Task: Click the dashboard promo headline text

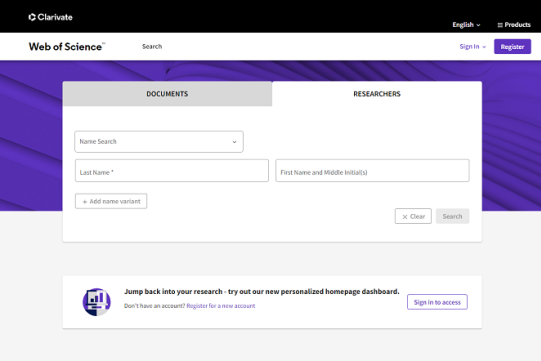Action: pyautogui.click(x=262, y=292)
